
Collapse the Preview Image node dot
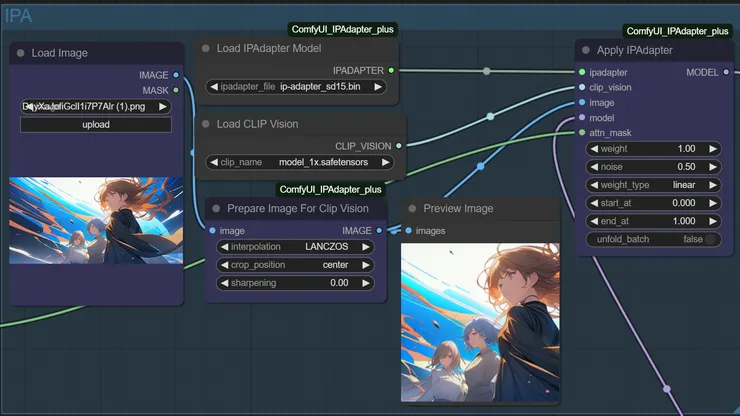coord(412,208)
